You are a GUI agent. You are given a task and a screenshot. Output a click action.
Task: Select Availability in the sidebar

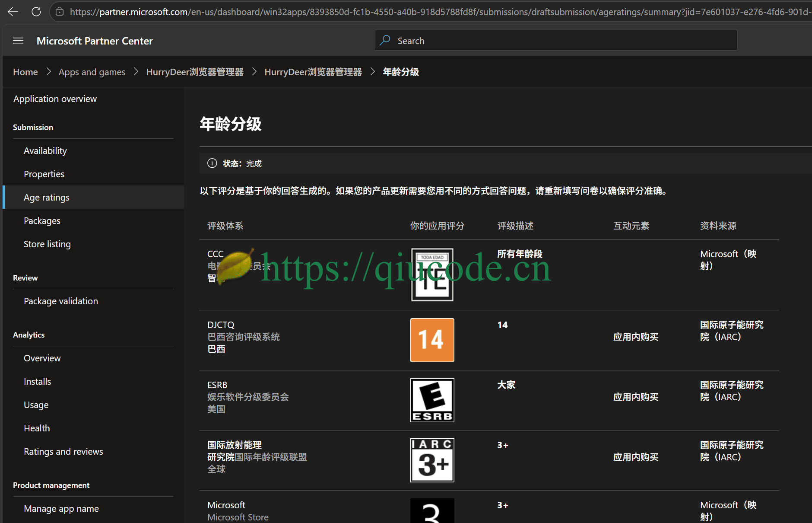point(45,150)
